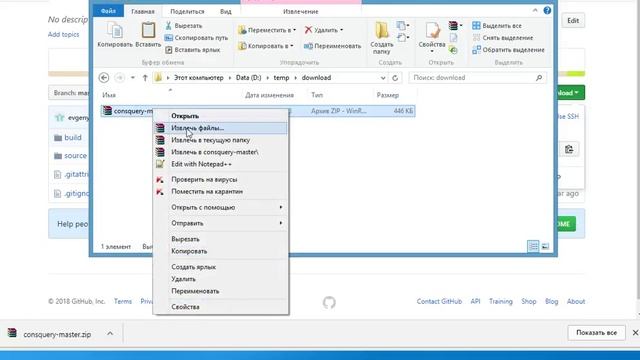Open the File (Файл) ribbon tab
The image size is (640, 360).
(108, 11)
